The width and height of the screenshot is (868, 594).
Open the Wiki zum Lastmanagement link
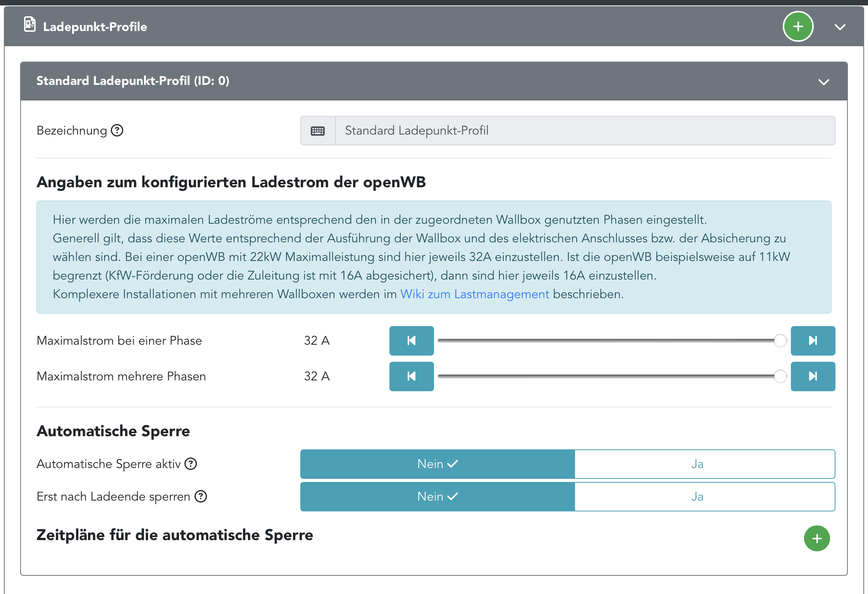pyautogui.click(x=474, y=294)
